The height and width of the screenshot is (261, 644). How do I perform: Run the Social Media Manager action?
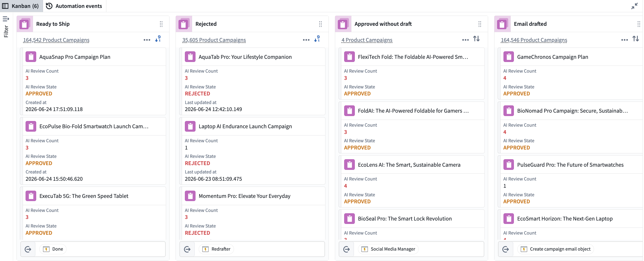coord(388,249)
